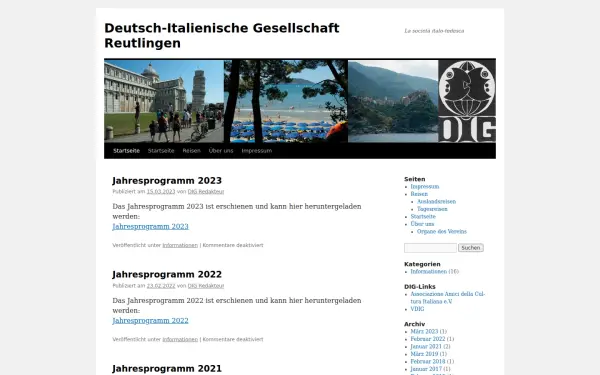This screenshot has width=600, height=375.
Task: Click the date 15.03.2023 under Jahresprogramm 2023
Action: (161, 192)
